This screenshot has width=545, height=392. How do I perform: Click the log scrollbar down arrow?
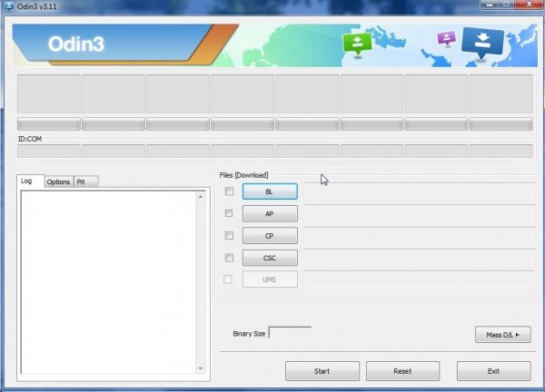[x=201, y=368]
